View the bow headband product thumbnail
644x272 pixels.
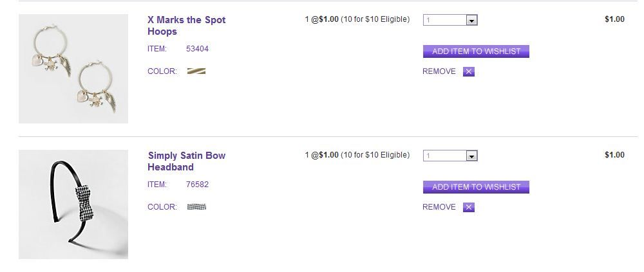click(73, 204)
